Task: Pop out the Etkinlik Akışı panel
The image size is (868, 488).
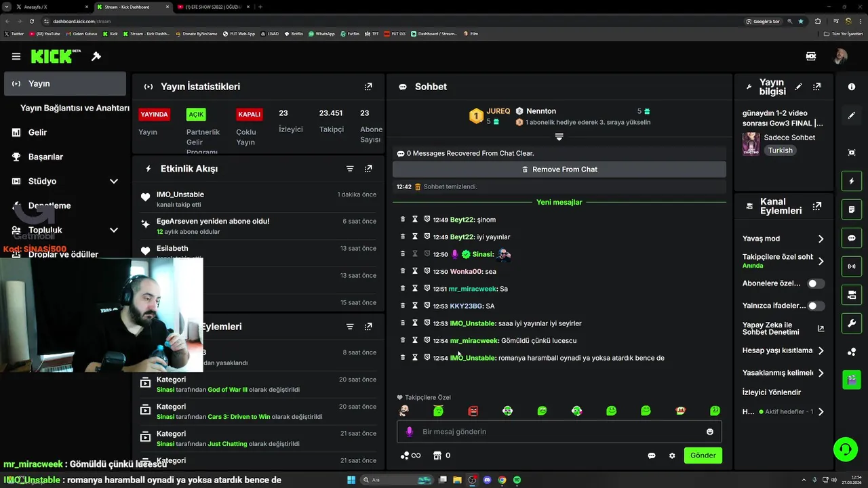Action: tap(368, 169)
